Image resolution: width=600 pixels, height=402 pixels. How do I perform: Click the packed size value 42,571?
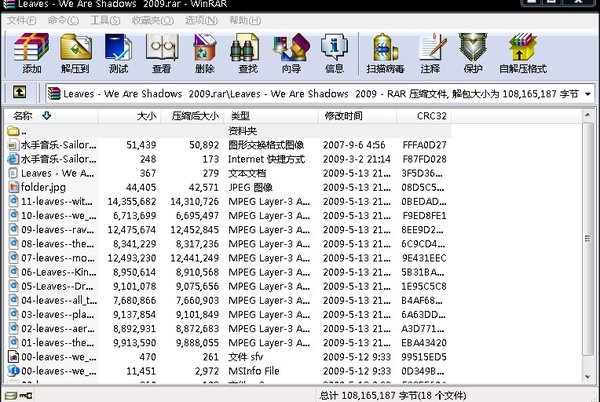pyautogui.click(x=204, y=187)
